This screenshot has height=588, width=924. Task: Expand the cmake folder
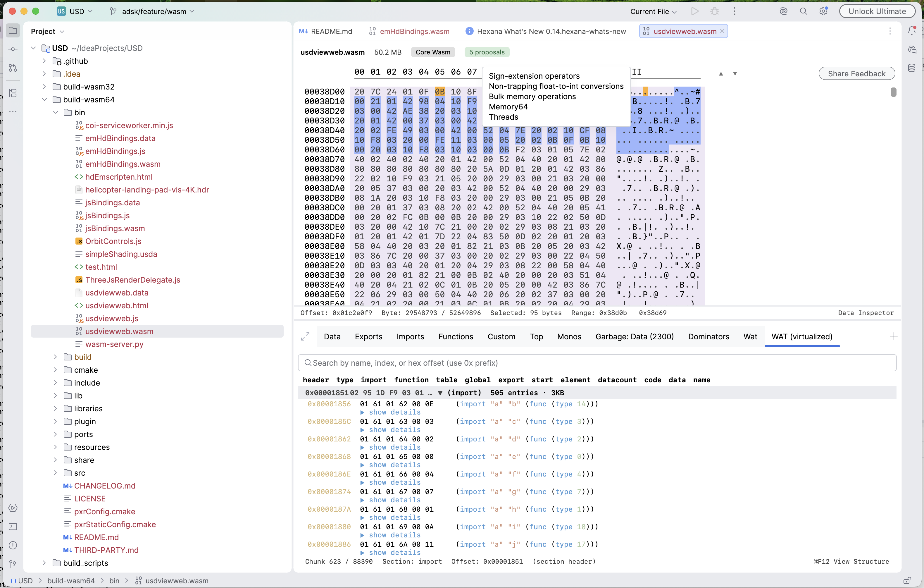tap(55, 370)
